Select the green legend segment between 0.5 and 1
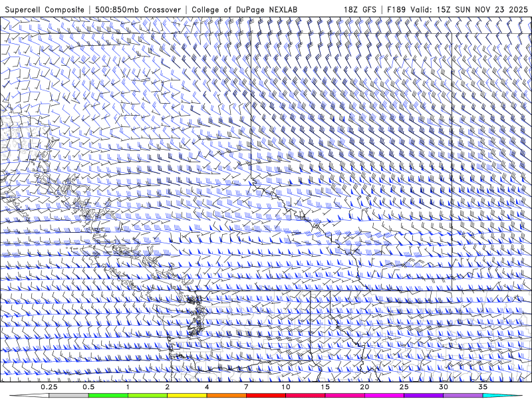532x399 pixels. pos(108,396)
